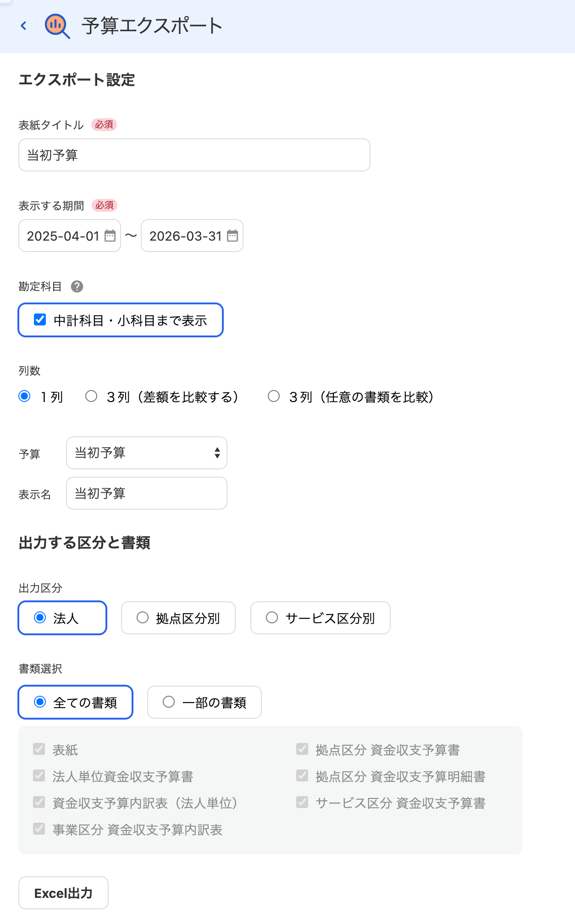Viewport: 575px width, 924px height.
Task: Click the 列数 label
Action: (29, 370)
